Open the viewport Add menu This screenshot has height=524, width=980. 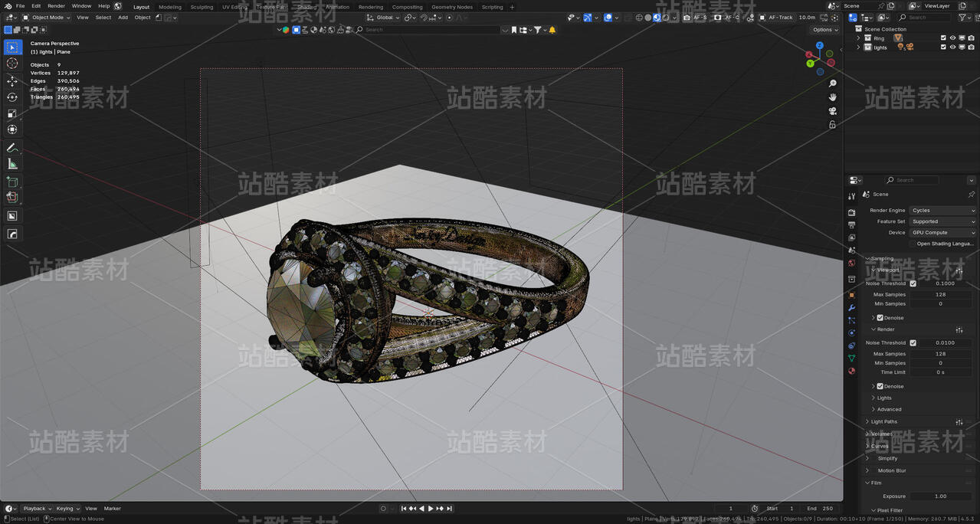[123, 17]
